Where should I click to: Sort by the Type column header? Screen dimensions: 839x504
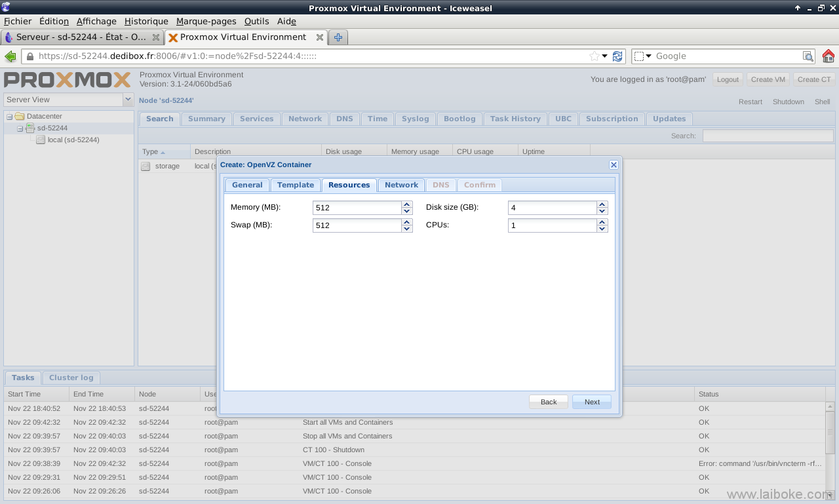(x=164, y=151)
